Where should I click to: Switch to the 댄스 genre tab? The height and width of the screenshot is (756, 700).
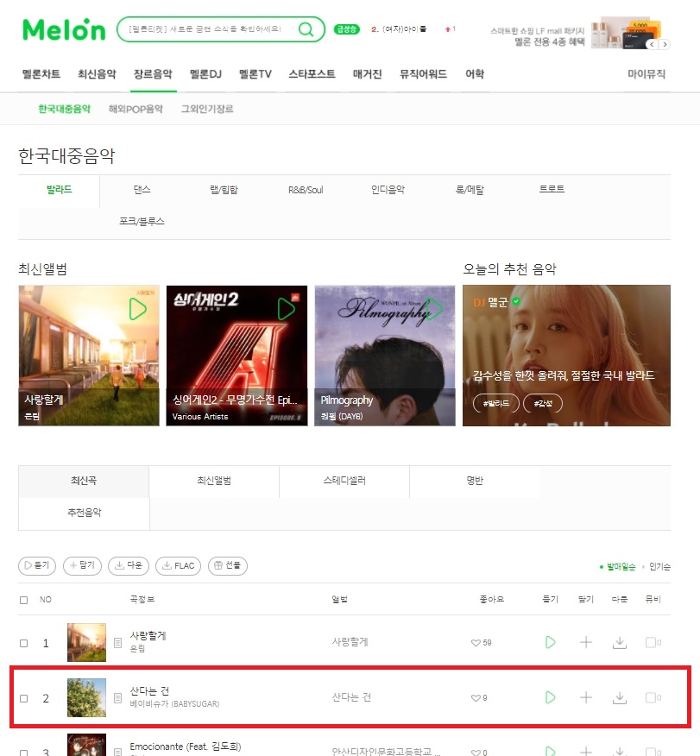pos(142,190)
